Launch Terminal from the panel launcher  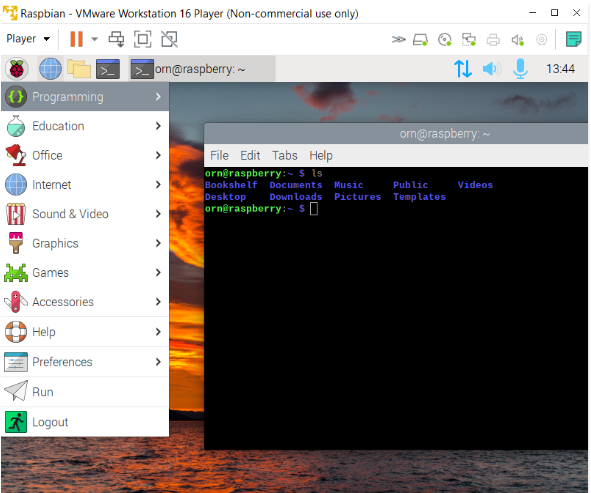pyautogui.click(x=108, y=69)
